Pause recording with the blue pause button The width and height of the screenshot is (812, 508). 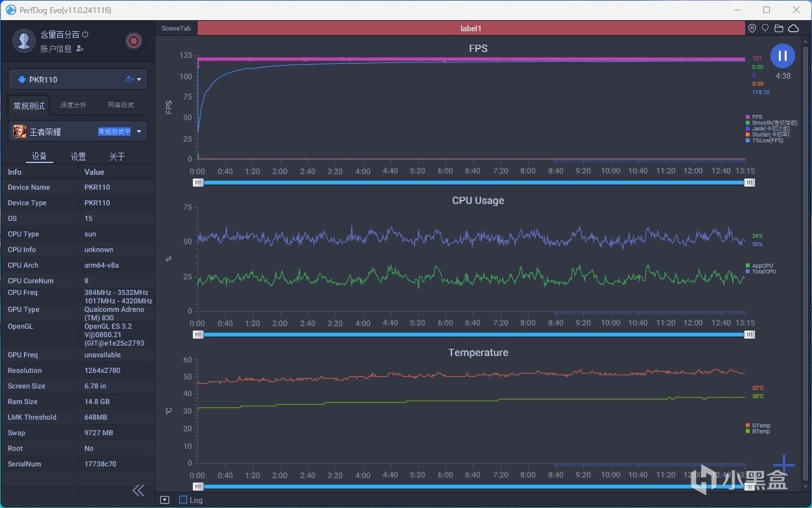point(783,56)
